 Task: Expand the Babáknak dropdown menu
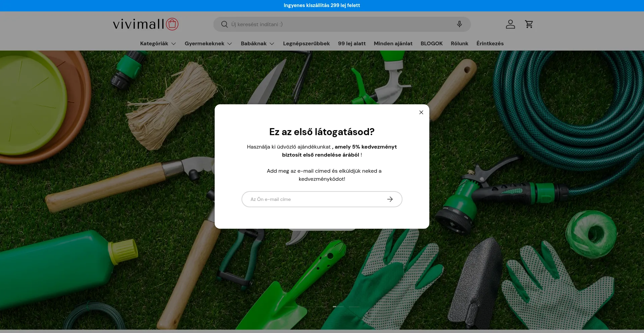(258, 44)
